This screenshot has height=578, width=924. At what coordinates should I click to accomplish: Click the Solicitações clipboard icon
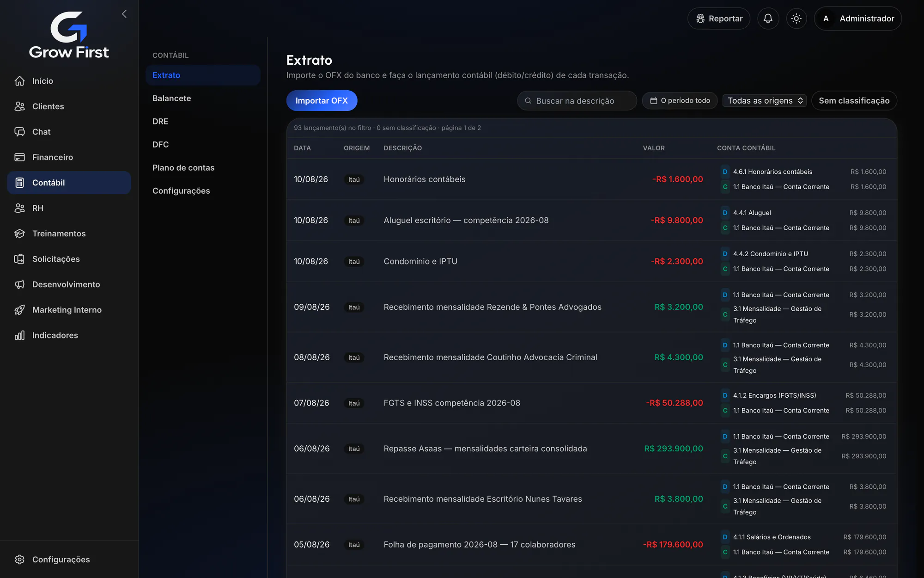pos(19,259)
